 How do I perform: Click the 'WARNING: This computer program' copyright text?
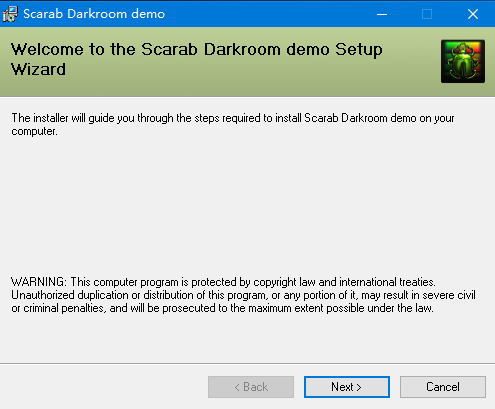pyautogui.click(x=243, y=295)
